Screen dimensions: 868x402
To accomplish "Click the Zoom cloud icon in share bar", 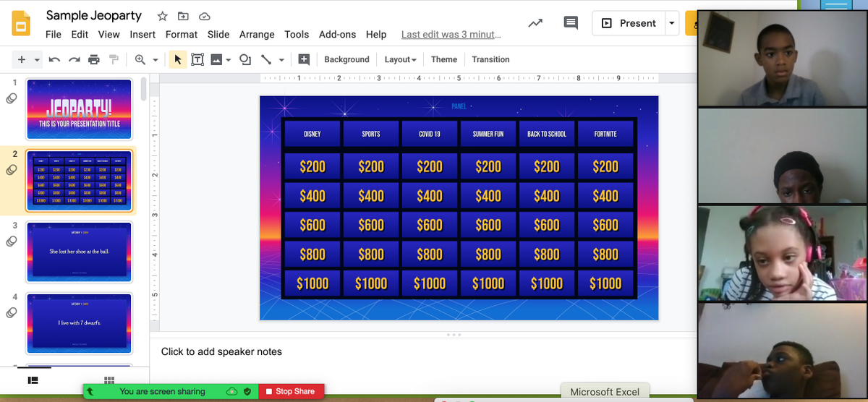I will [232, 391].
